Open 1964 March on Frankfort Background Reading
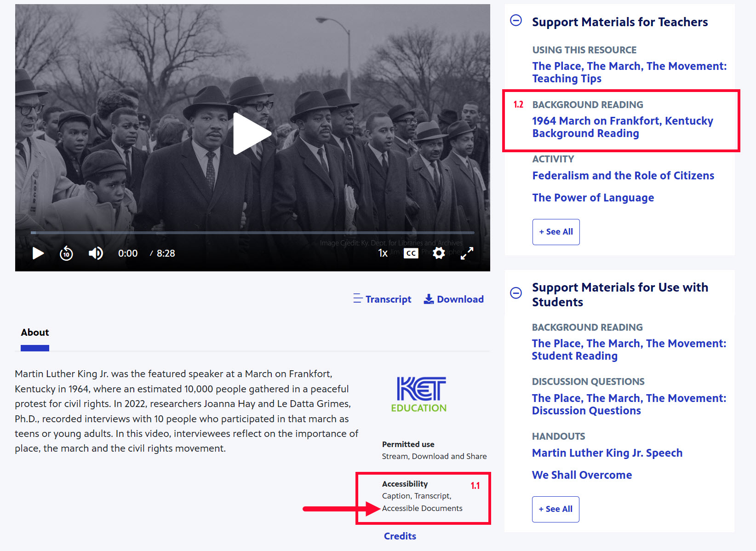Viewport: 756px width, 551px height. [x=623, y=127]
